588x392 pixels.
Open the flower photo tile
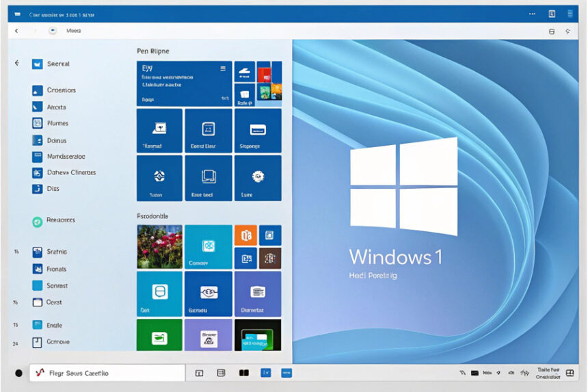point(159,247)
